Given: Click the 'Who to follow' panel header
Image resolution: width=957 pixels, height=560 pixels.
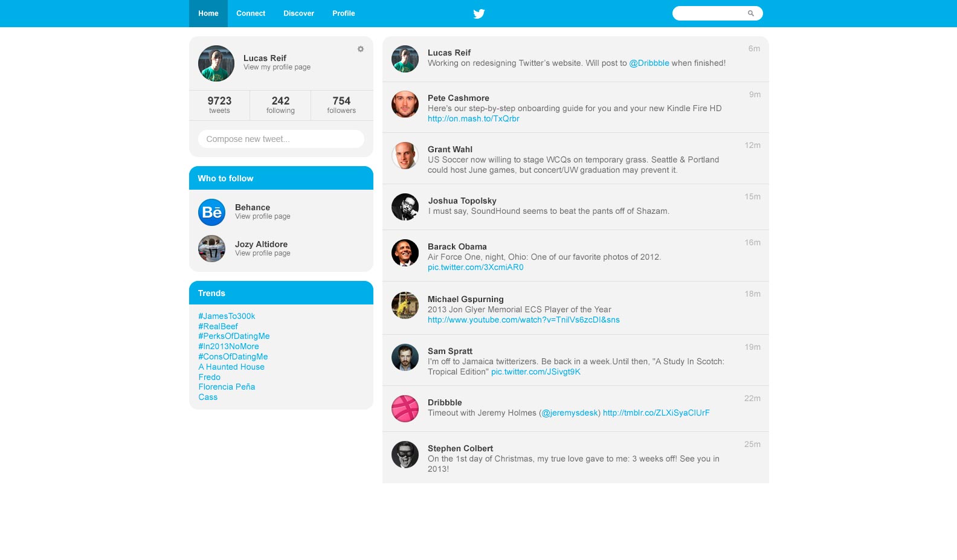Looking at the screenshot, I should 281,178.
